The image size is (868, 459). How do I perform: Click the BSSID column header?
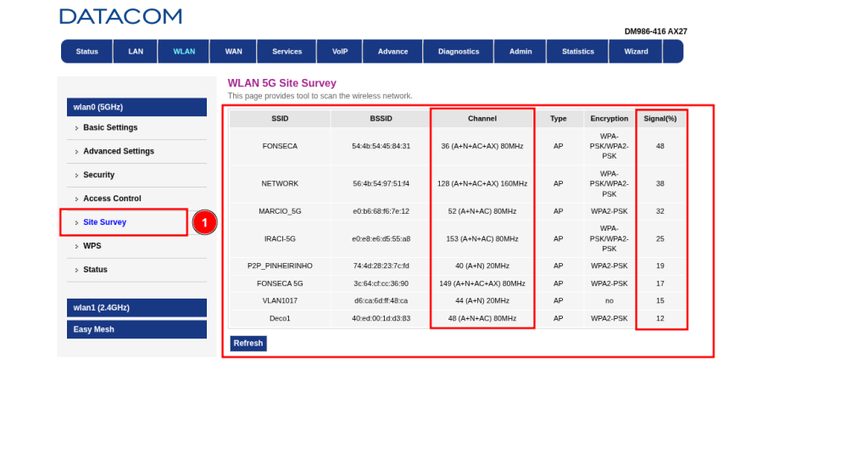pos(381,119)
